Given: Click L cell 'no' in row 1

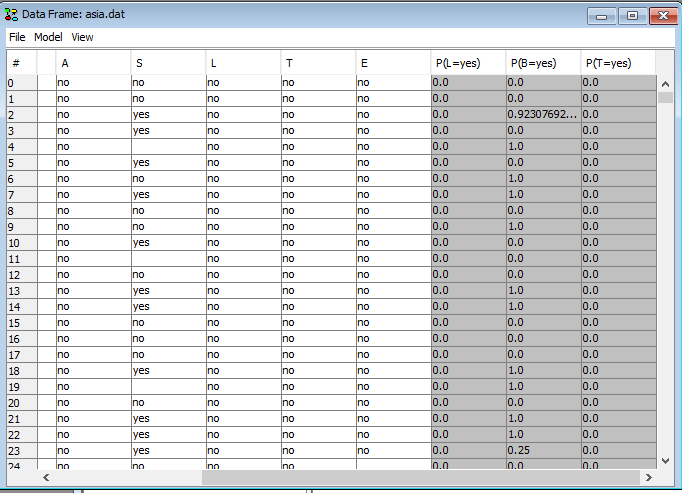Looking at the screenshot, I should (x=244, y=99).
